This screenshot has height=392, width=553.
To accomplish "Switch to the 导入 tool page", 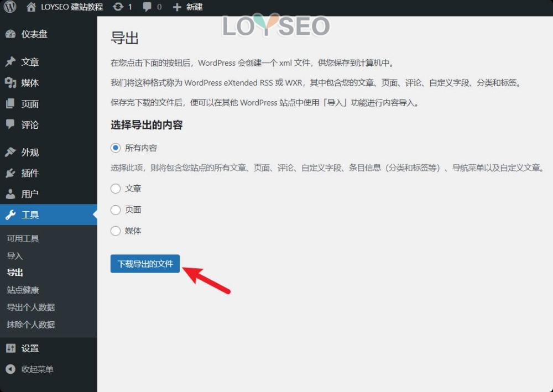I will pos(15,255).
